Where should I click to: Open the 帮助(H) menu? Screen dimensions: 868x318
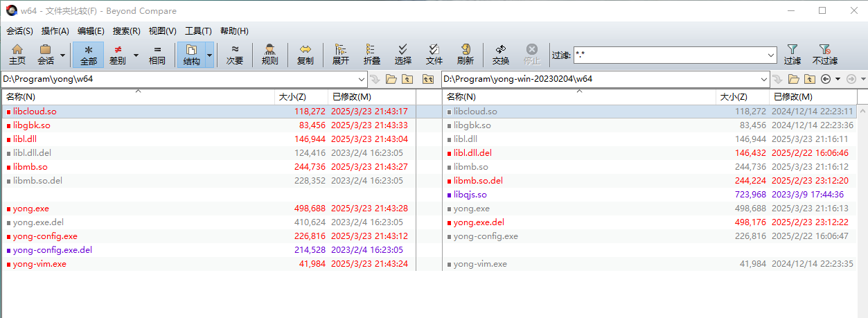pos(234,31)
